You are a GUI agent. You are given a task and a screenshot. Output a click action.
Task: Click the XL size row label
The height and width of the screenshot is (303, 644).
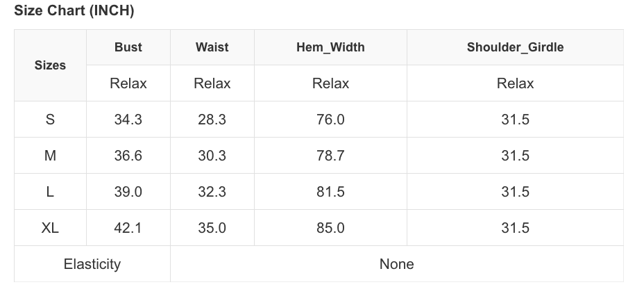(50, 228)
